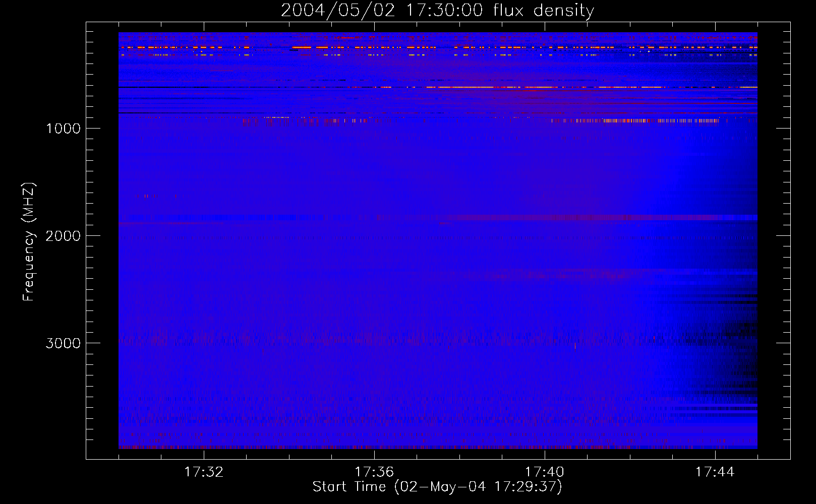Select the 'Frequency (MHZ)' axis label
This screenshot has width=816, height=504.
(x=29, y=241)
